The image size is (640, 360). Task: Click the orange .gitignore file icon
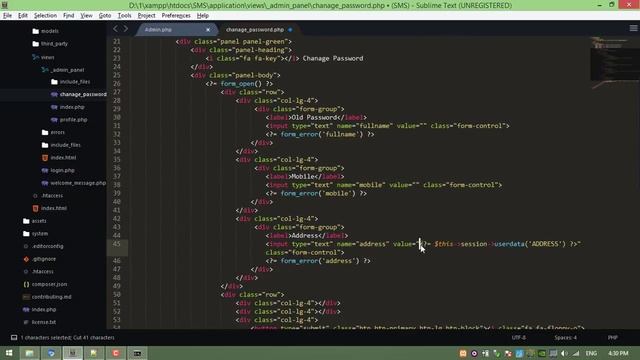point(26,259)
